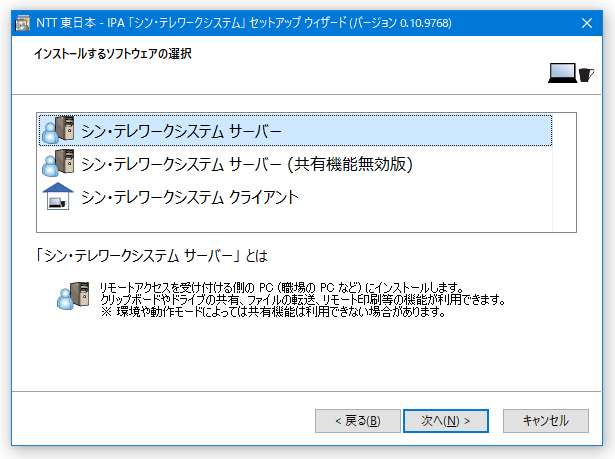Viewport: 615px width, 459px height.
Task: Proceed with the 次へ(N) button
Action: point(446,421)
